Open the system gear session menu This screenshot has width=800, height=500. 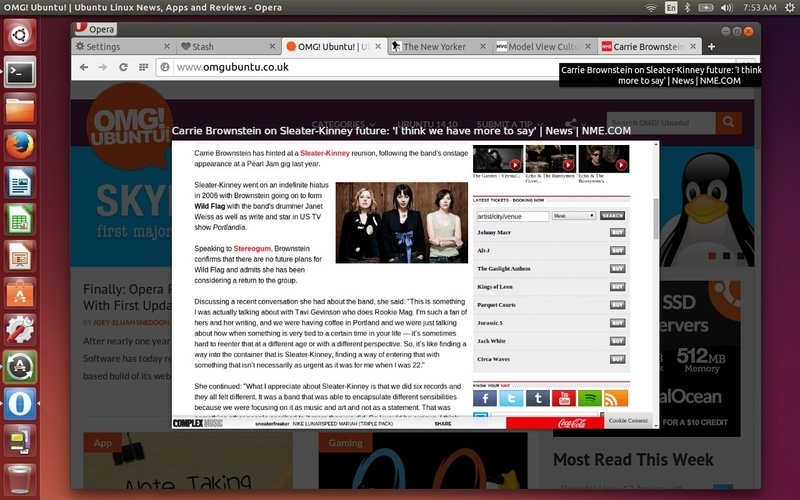coord(790,8)
